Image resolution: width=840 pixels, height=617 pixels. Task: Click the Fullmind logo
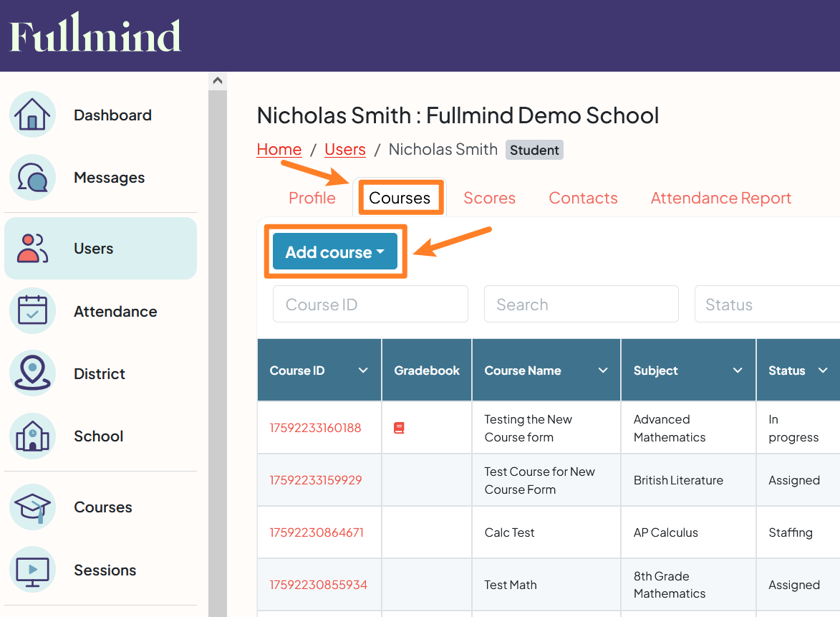tap(95, 35)
